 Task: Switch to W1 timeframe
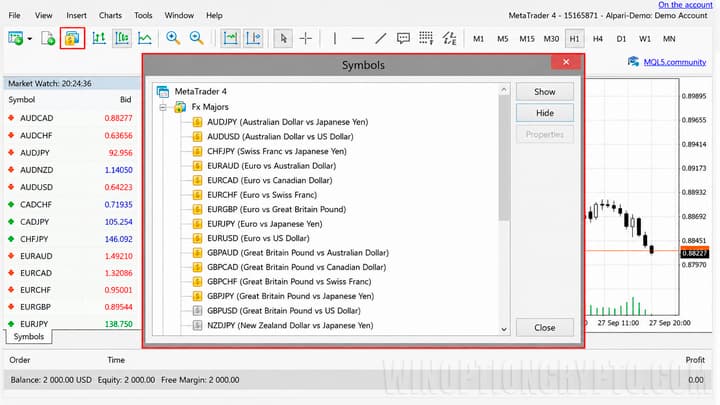pyautogui.click(x=645, y=39)
